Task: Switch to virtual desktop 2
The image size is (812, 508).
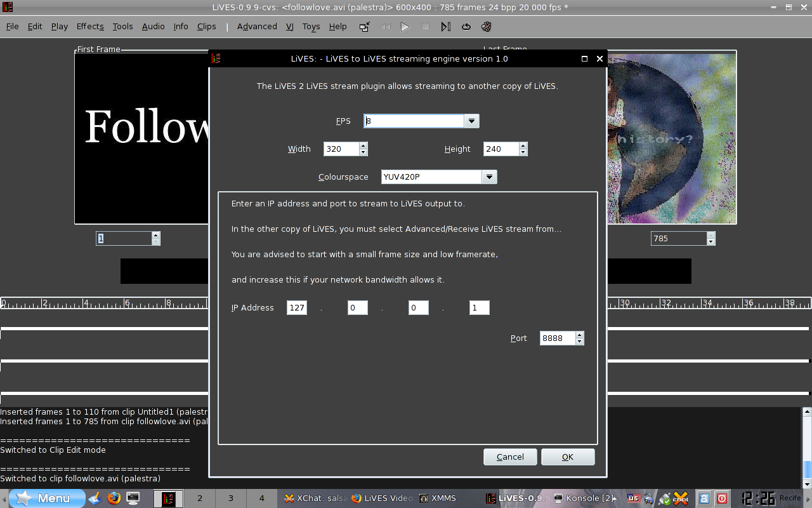Action: pyautogui.click(x=200, y=498)
